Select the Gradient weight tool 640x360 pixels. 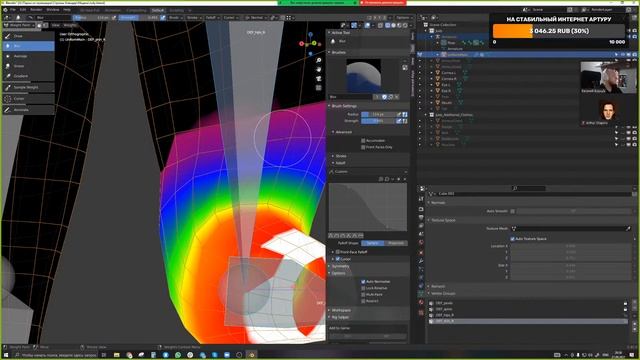(28, 76)
